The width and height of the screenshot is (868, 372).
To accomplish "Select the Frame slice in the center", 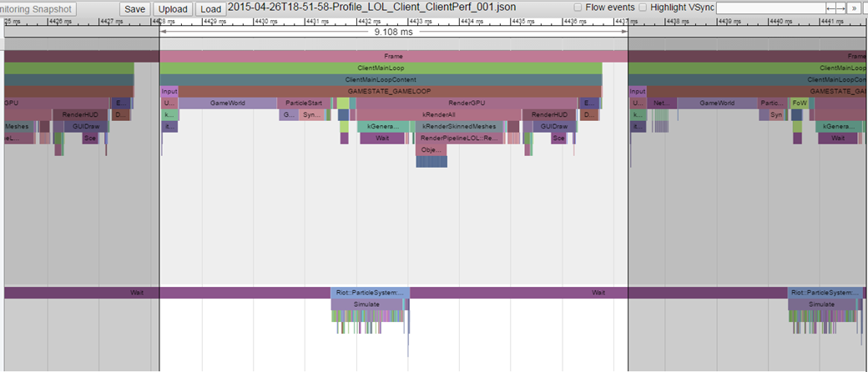I will click(x=392, y=56).
